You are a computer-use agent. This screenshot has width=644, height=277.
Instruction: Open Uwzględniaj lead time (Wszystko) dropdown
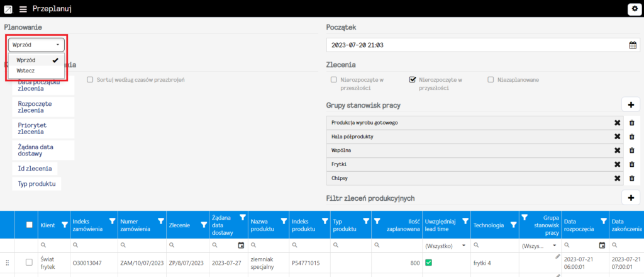coord(447,246)
